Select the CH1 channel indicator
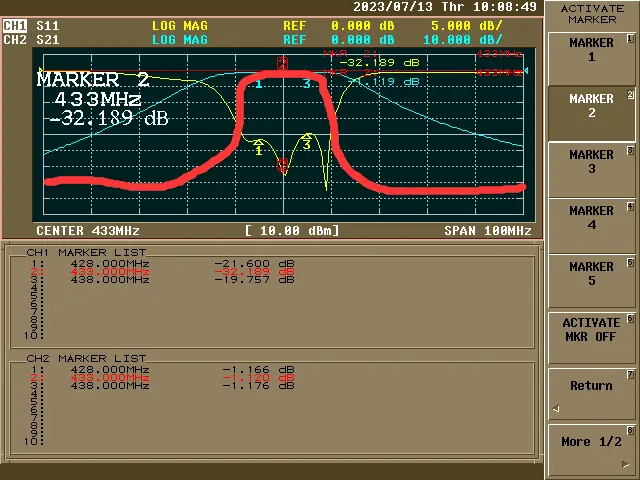Viewport: 640px width, 480px height. tap(15, 25)
